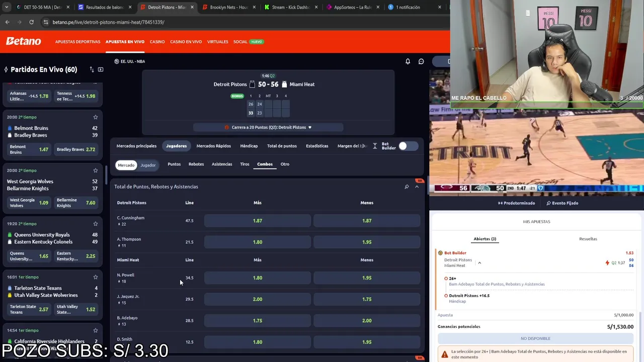The width and height of the screenshot is (644, 362).
Task: Click the browser back arrow
Action: (7, 22)
